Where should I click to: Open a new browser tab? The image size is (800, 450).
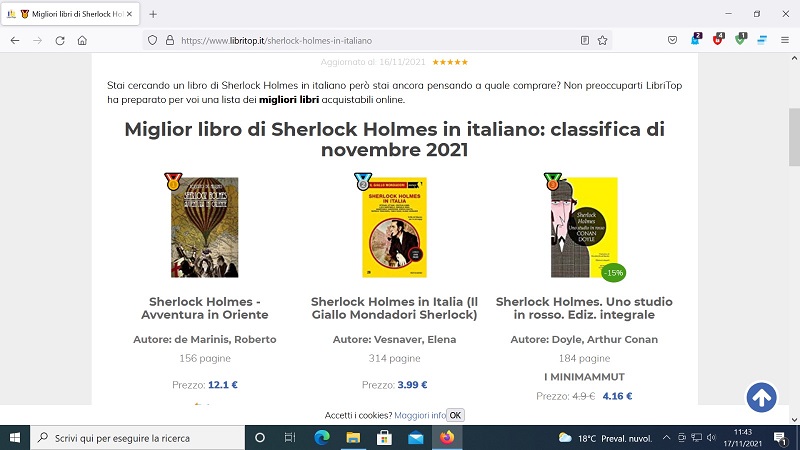[x=153, y=14]
